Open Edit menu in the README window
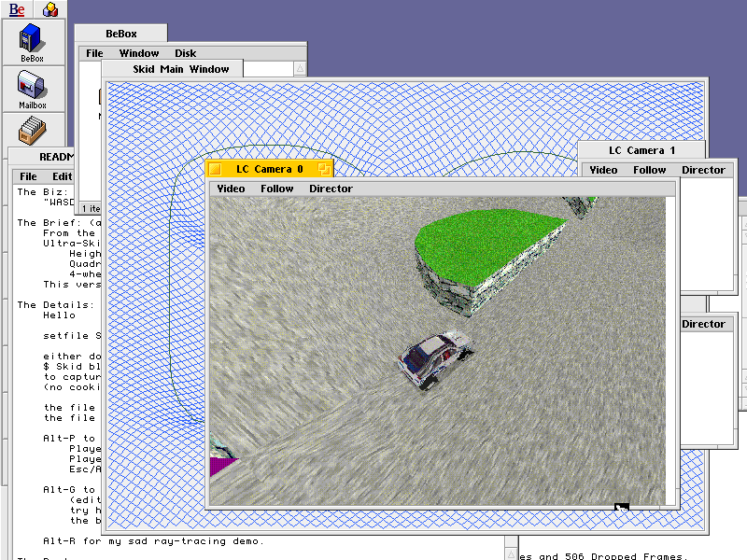The width and height of the screenshot is (747, 560). click(63, 176)
